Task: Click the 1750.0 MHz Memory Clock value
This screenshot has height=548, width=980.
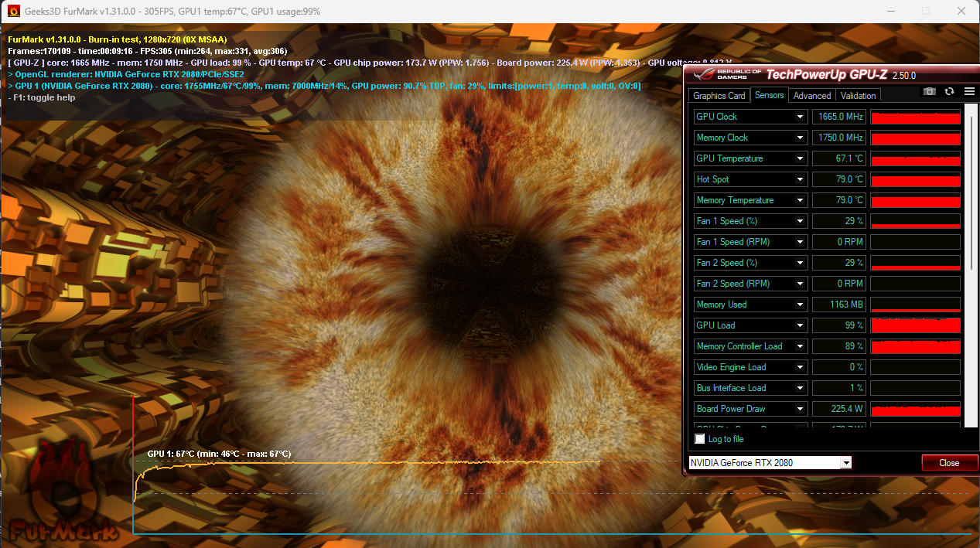Action: coord(838,138)
